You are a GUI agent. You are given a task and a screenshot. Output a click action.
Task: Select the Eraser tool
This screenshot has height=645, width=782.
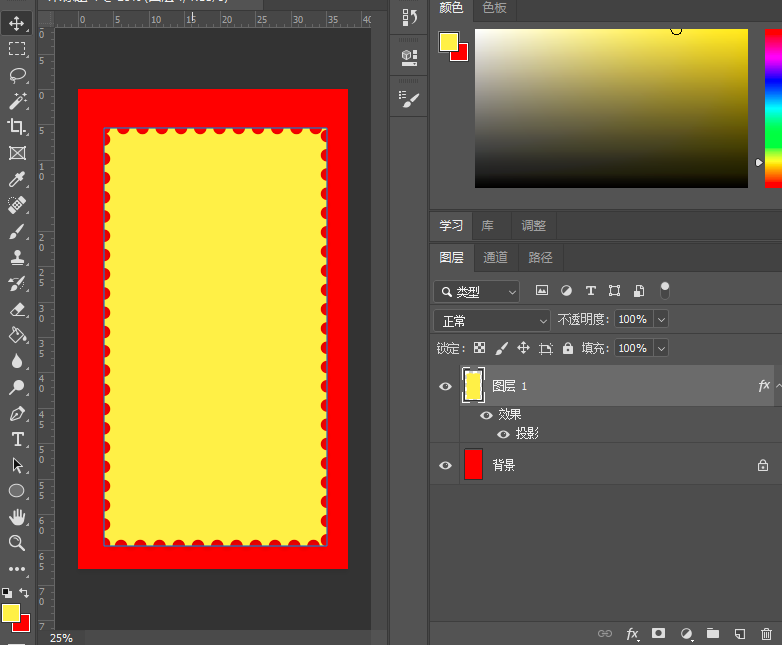point(17,309)
